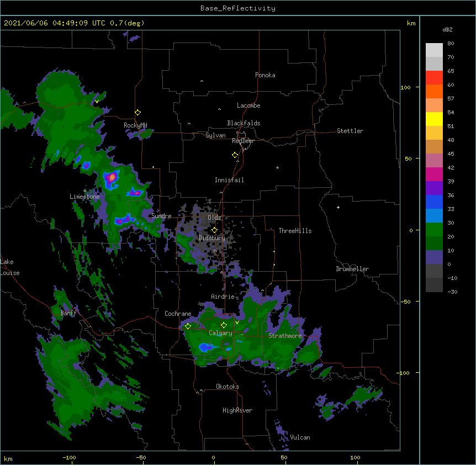
Task: Click the Lacombe city label
Action: click(x=248, y=105)
